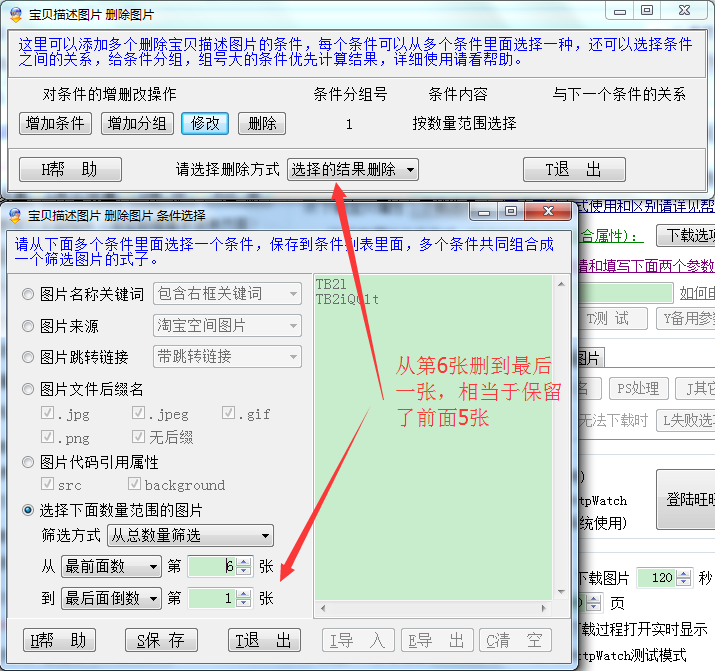Open the 最后面倒数 dropdown

pyautogui.click(x=110, y=598)
